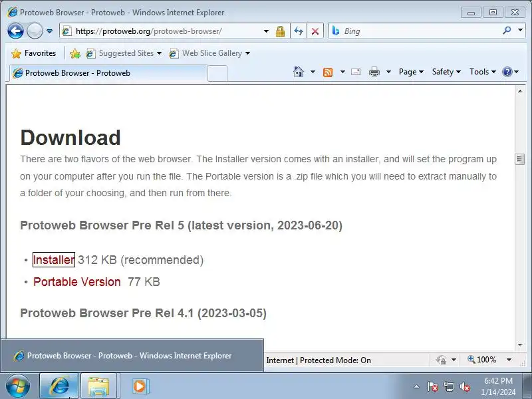532x399 pixels.
Task: Click the Internet | Protected Mode: On status
Action: 319,360
